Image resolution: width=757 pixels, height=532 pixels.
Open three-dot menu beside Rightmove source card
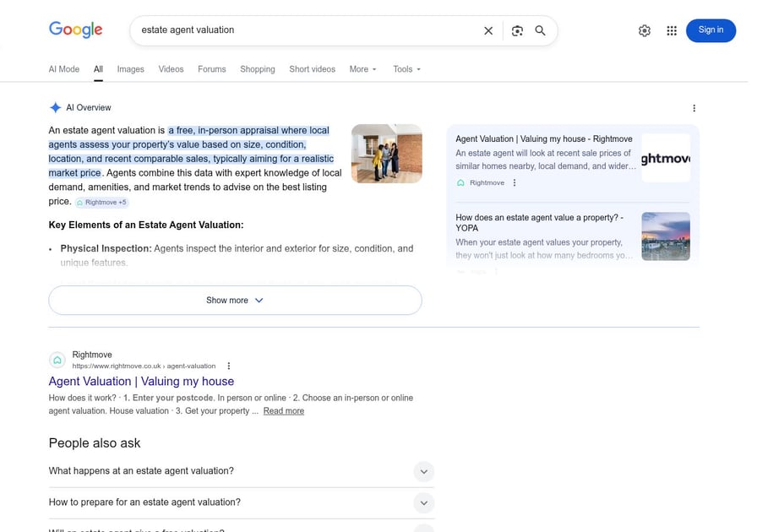coord(515,183)
